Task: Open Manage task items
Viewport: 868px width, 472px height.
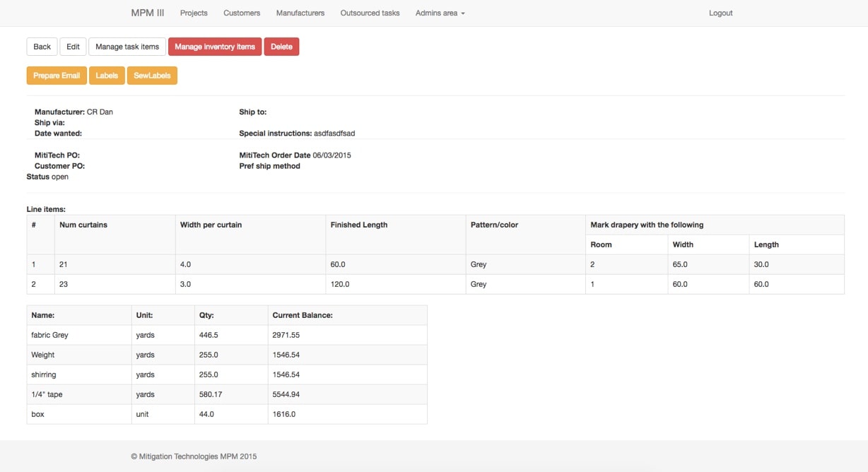Action: tap(127, 47)
